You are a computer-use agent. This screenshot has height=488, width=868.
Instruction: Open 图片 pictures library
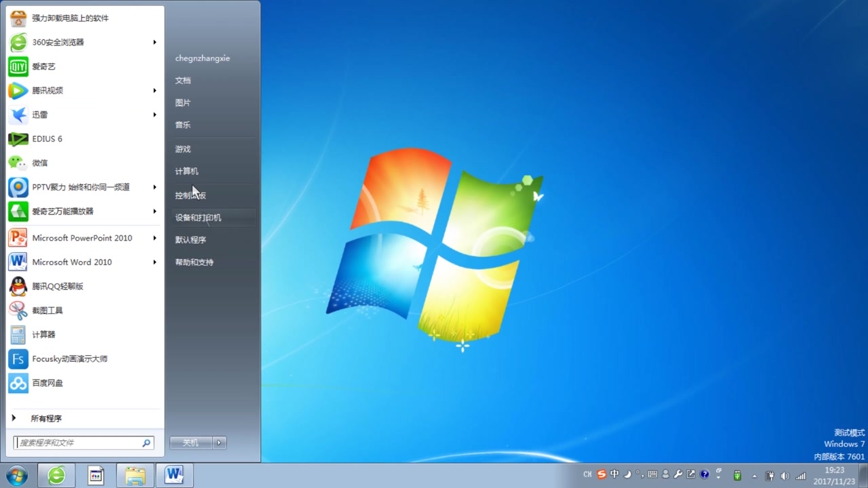pos(183,103)
